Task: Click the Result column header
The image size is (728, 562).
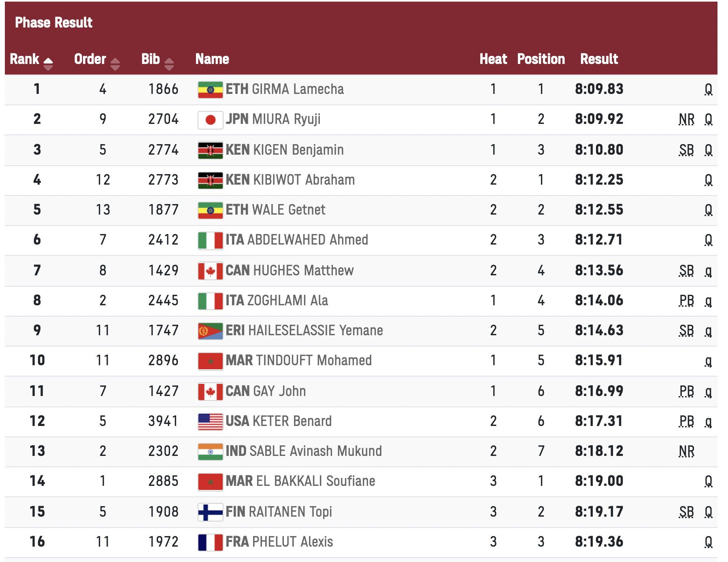Action: [599, 59]
